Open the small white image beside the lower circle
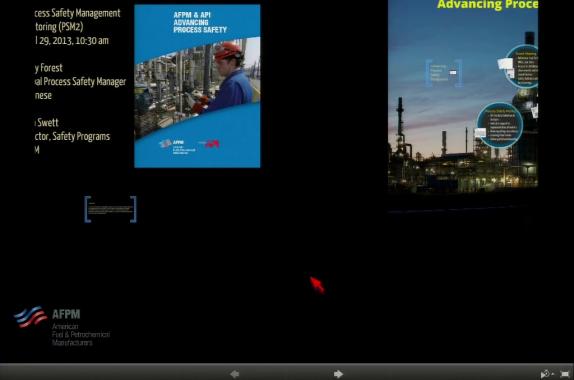The width and height of the screenshot is (574, 380). (480, 132)
